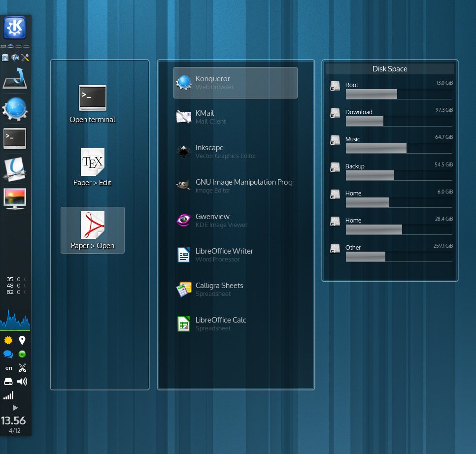Launch Gwenview KDE Image Viewer

click(235, 221)
